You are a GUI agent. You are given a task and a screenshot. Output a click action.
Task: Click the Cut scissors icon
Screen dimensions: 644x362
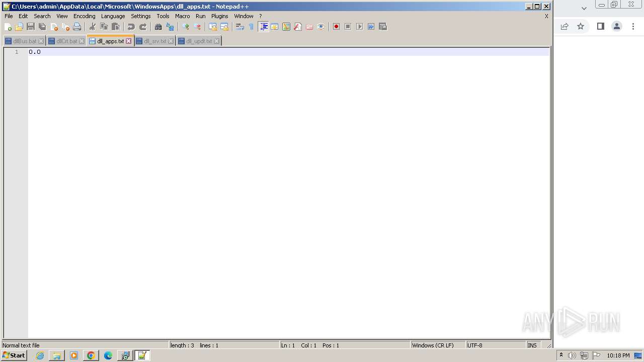pyautogui.click(x=93, y=27)
